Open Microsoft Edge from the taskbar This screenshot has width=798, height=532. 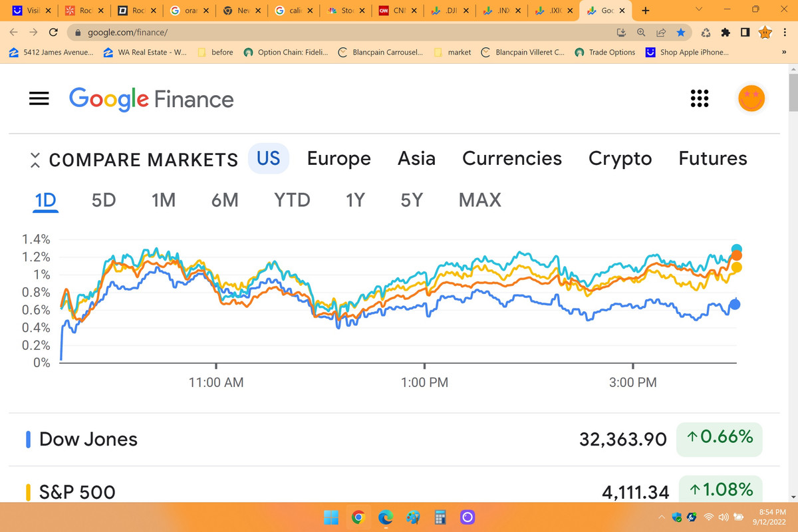[x=386, y=517]
